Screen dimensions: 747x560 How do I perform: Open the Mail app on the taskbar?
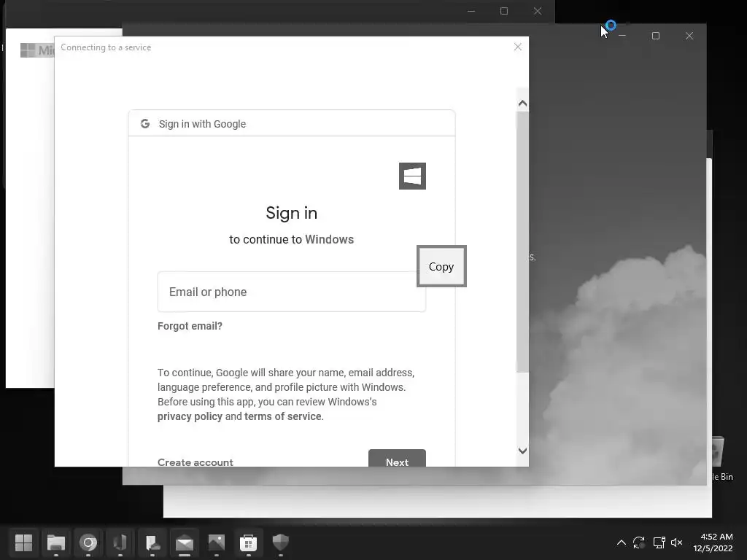click(185, 542)
